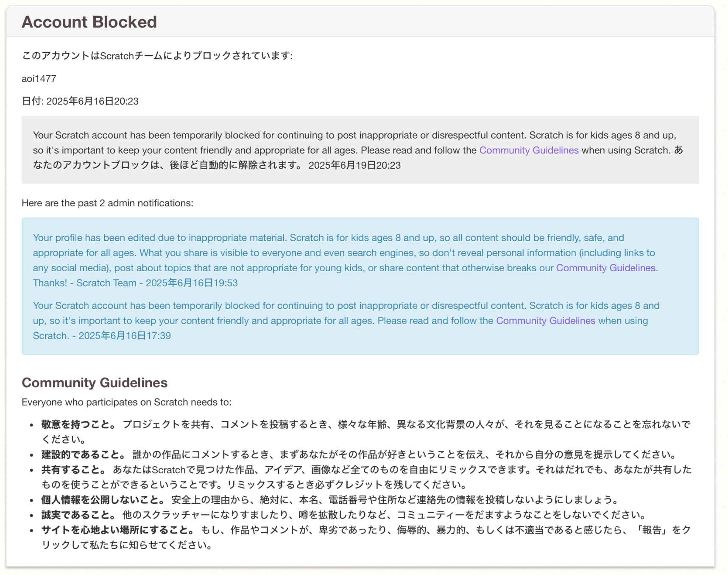The image size is (728, 575).
Task: Click the 個人情報を公開しないこと guideline item
Action: coord(330,500)
